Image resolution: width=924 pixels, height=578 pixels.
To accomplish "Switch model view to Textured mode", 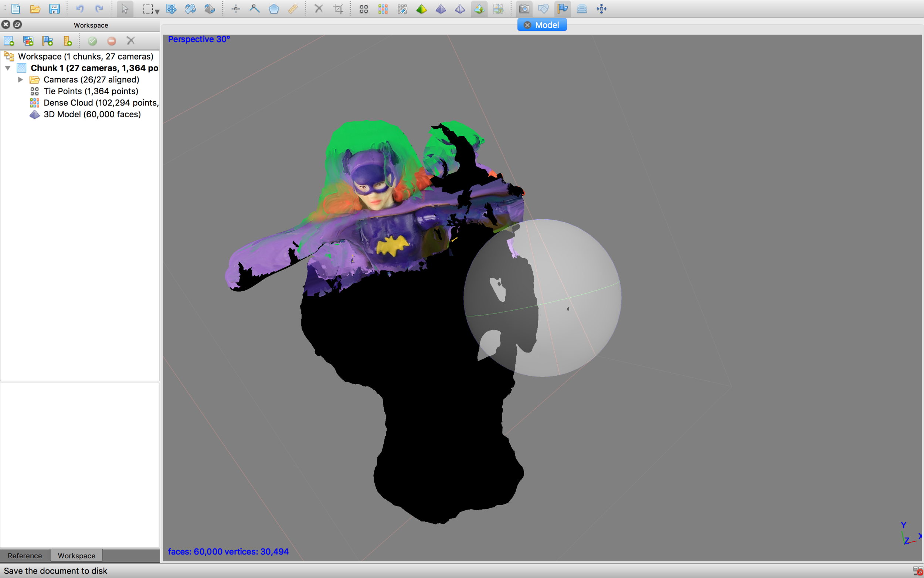I will (x=479, y=9).
